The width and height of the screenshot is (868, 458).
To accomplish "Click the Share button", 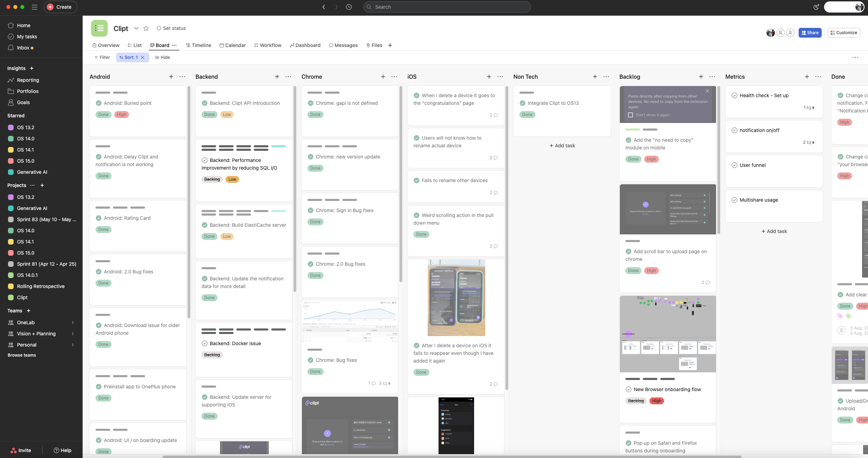I will [810, 33].
